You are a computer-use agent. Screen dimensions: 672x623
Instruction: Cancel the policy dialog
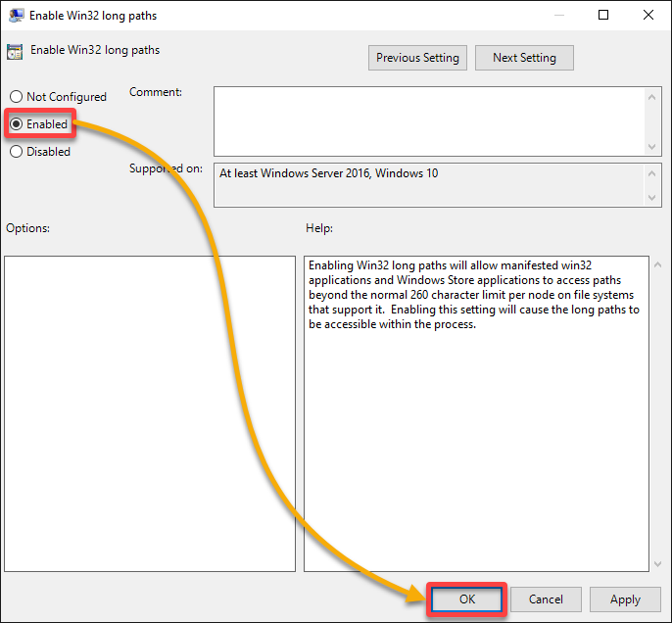546,599
